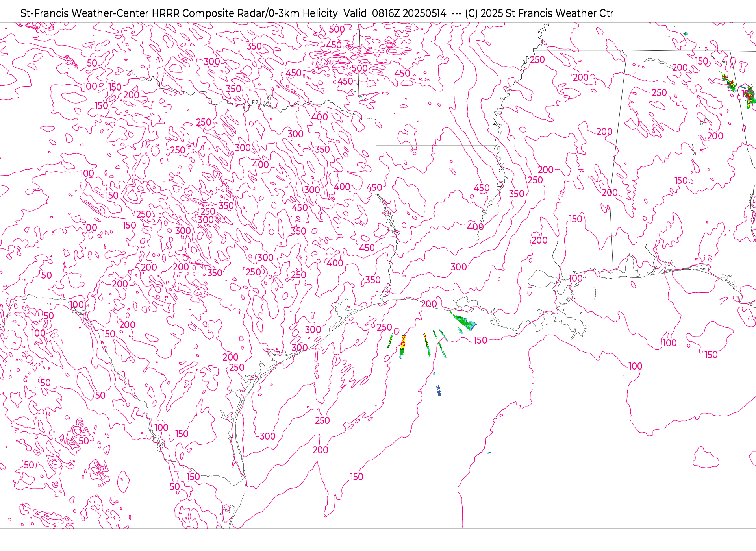Click the red-and-yellow radar echo streak offshore
This screenshot has height=551, width=756.
tap(402, 346)
